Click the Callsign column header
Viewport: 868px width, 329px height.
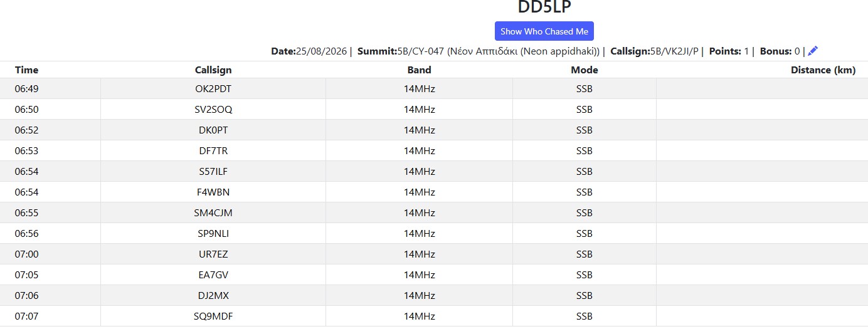pyautogui.click(x=213, y=70)
